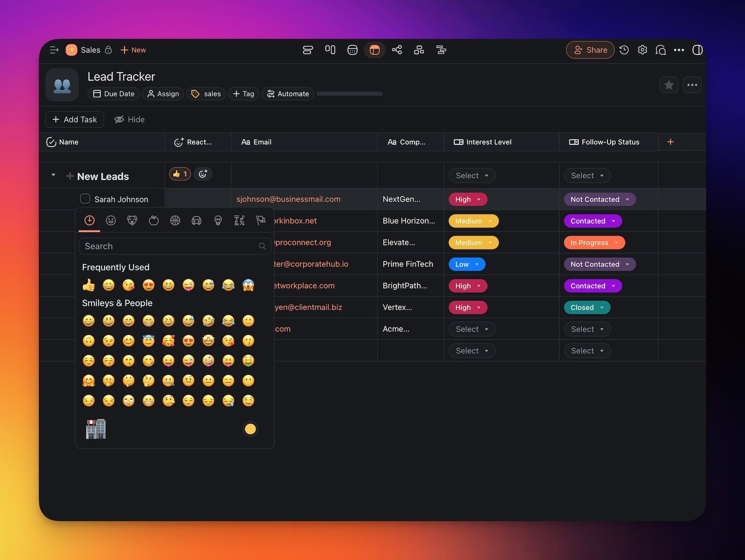Check the Sarah Johnson task checkbox
This screenshot has height=560, width=745.
click(x=85, y=199)
